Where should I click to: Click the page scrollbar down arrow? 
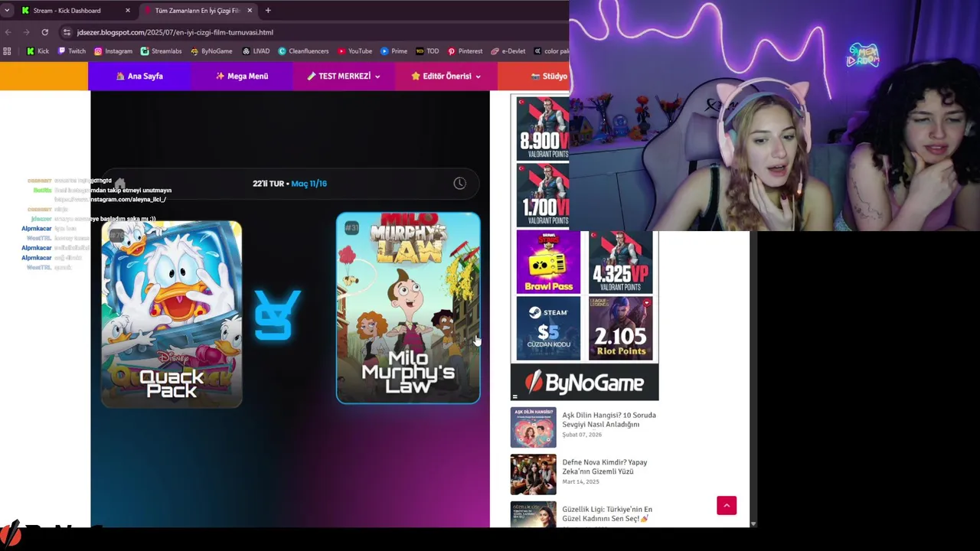753,523
